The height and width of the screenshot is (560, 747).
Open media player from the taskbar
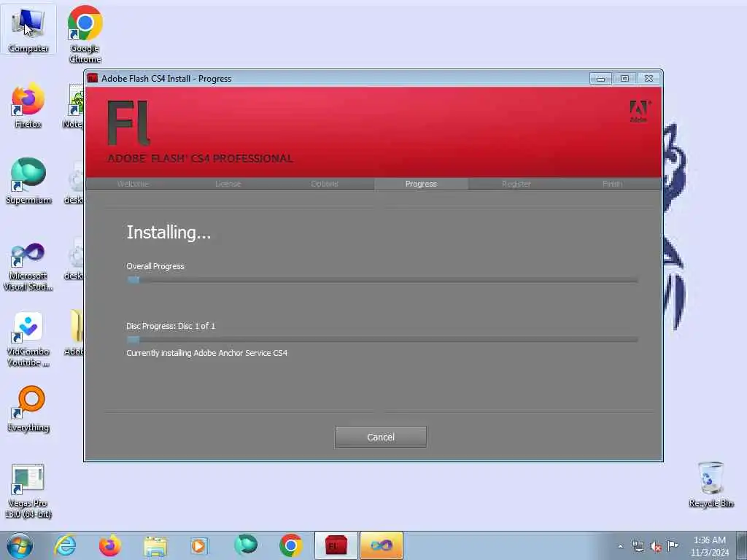pos(200,545)
